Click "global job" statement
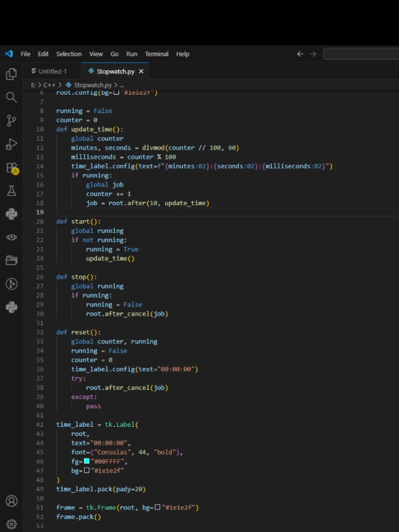The height and width of the screenshot is (532, 399). (x=105, y=185)
